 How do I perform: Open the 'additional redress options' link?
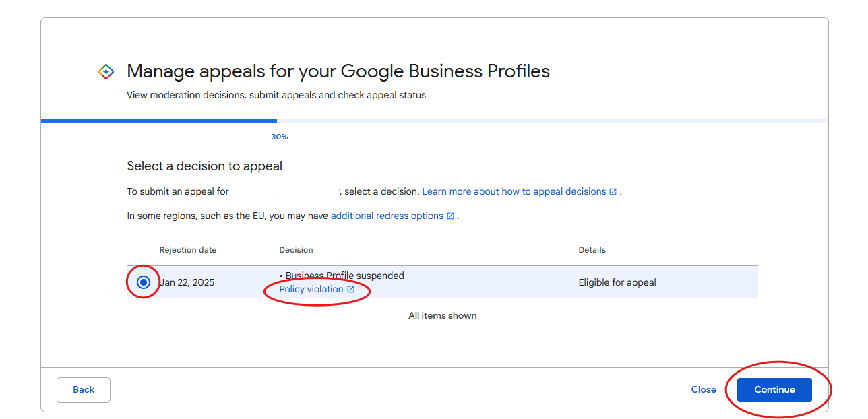[x=387, y=216]
